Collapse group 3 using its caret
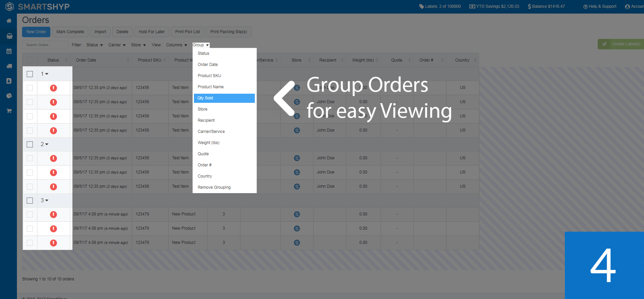This screenshot has height=299, width=644. [x=47, y=200]
